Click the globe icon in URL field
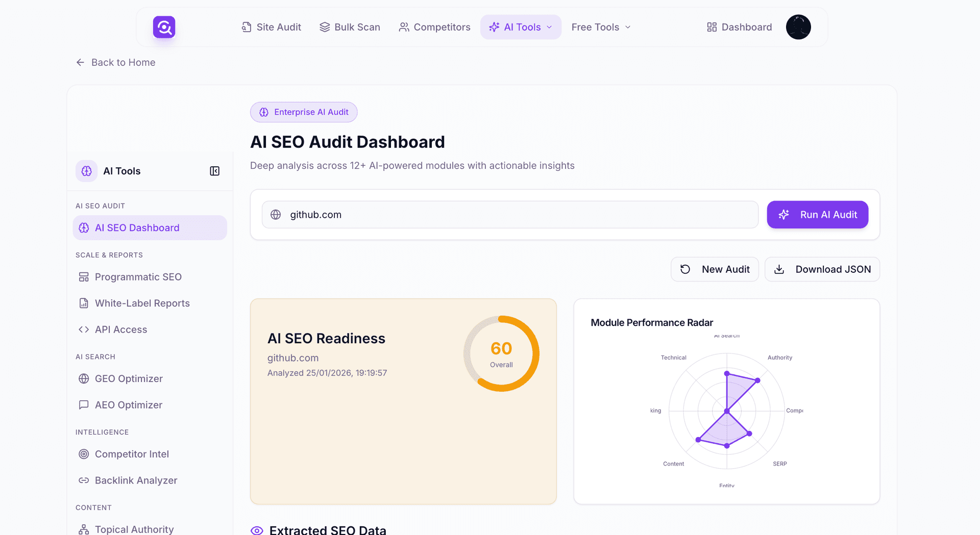The height and width of the screenshot is (535, 980). (276, 215)
